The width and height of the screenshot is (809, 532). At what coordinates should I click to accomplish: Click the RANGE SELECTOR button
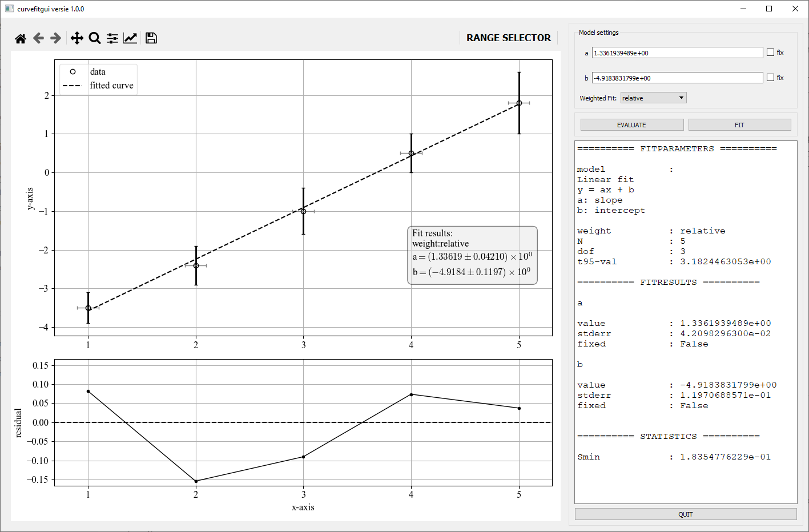click(x=508, y=38)
